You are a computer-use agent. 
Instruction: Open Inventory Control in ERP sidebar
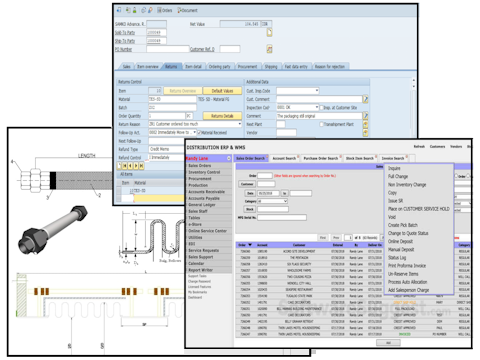coord(204,172)
